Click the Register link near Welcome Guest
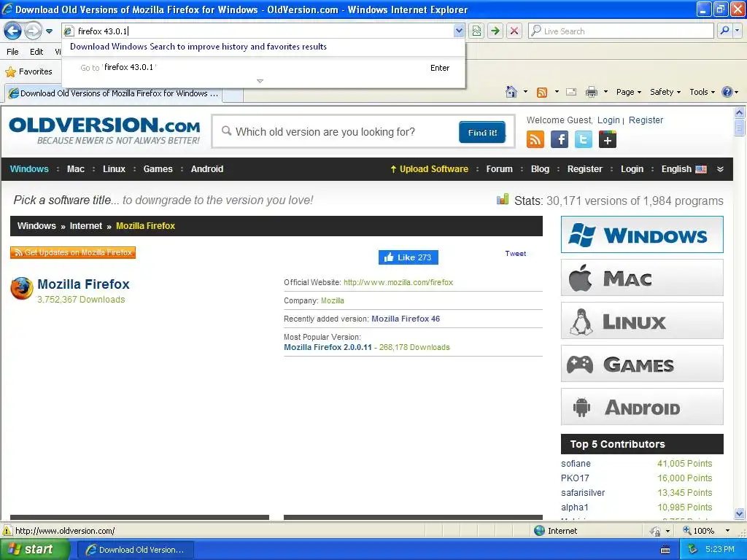 [x=646, y=120]
